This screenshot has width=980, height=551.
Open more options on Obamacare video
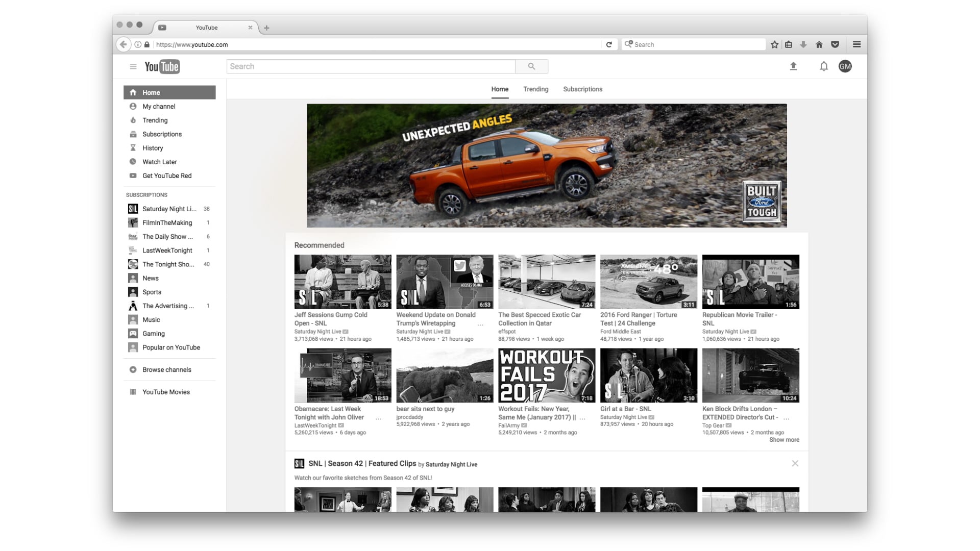(379, 417)
